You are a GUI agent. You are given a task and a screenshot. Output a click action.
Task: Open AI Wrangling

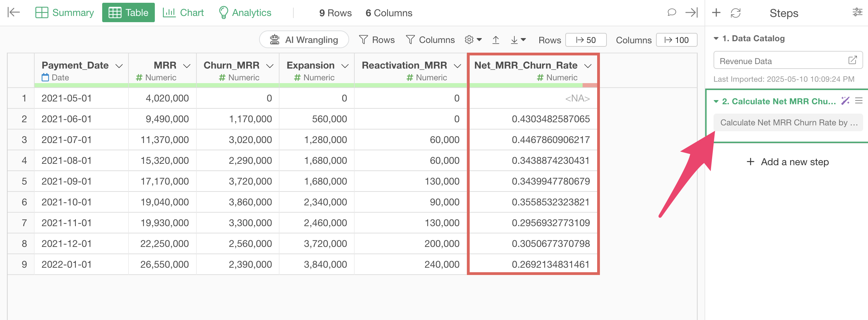click(304, 40)
